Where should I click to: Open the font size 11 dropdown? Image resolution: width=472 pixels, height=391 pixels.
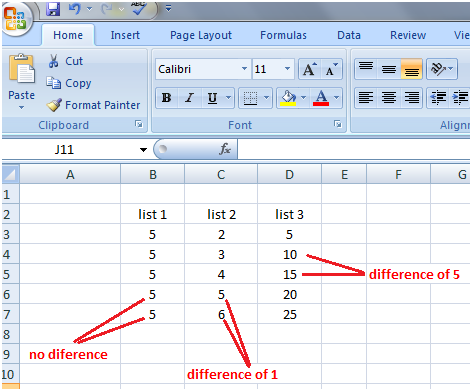pos(287,69)
